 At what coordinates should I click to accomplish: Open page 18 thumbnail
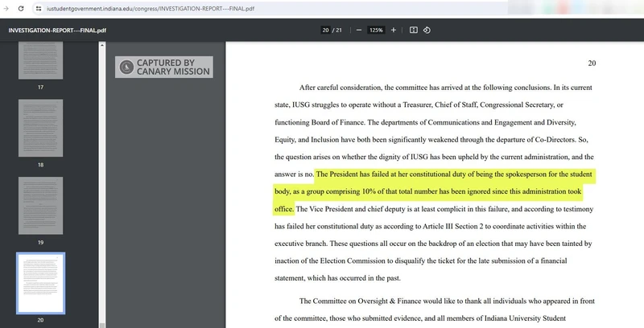(x=40, y=128)
